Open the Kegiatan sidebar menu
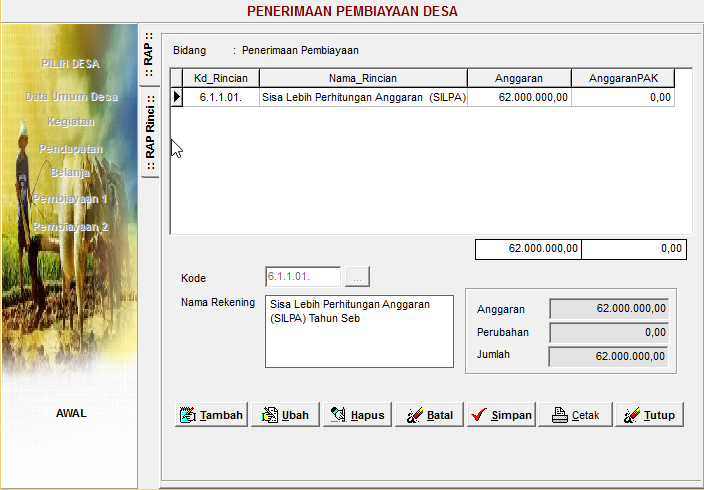 coord(70,122)
